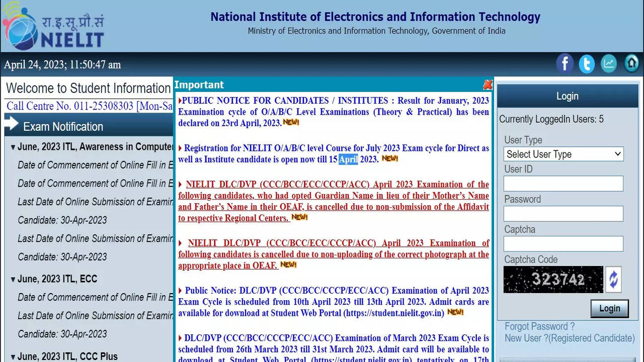Screen dimensions: 644x362
Task: Click into the Password field
Action: tap(563, 214)
